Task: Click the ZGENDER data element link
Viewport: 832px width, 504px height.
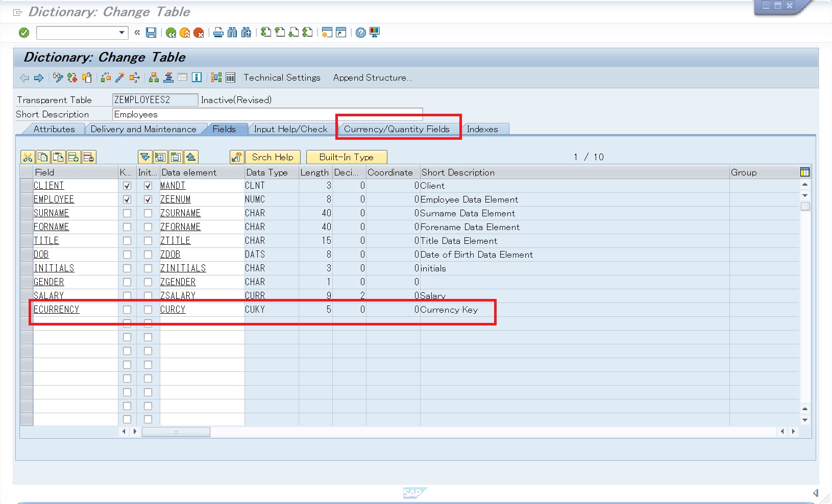Action: 178,282
